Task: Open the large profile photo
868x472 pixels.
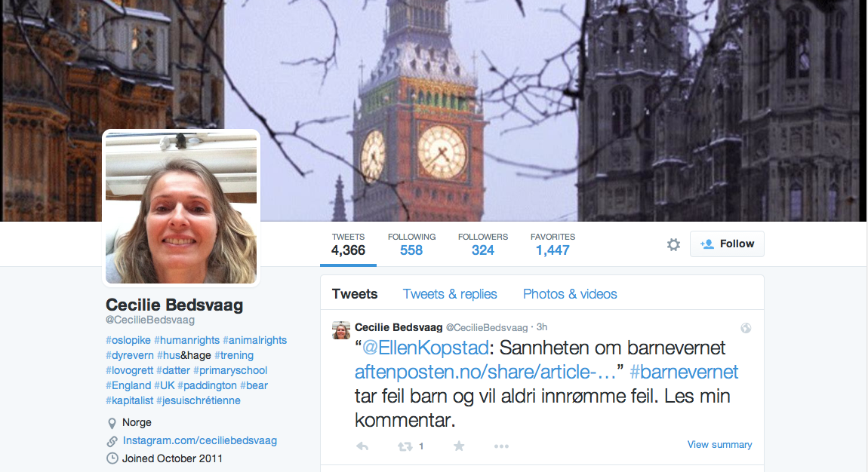Action: (x=181, y=208)
